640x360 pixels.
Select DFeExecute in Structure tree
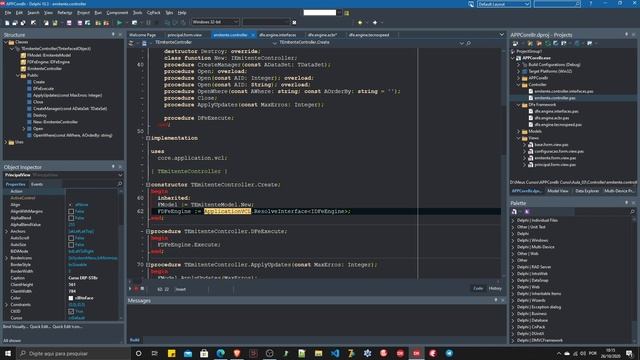tap(43, 89)
